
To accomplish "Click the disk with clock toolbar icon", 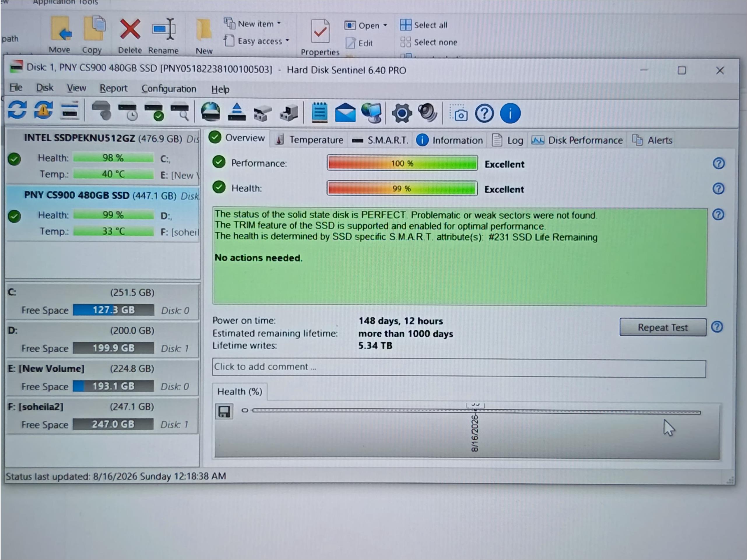I will 128,112.
